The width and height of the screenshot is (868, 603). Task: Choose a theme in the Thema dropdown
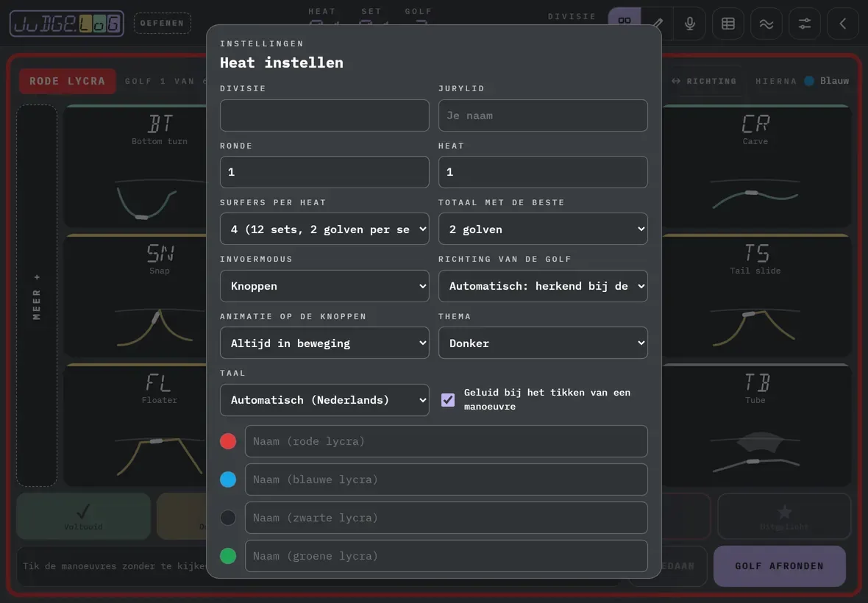(x=543, y=343)
